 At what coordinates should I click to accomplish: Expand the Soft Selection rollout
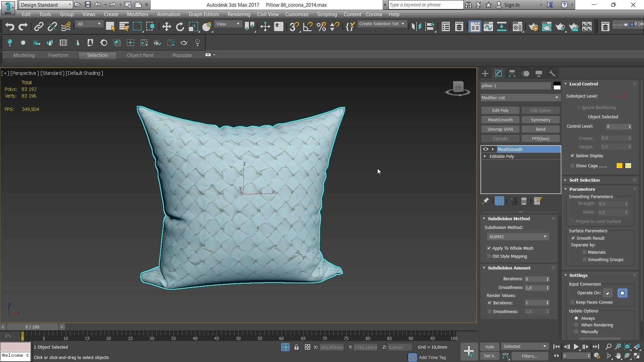(584, 180)
